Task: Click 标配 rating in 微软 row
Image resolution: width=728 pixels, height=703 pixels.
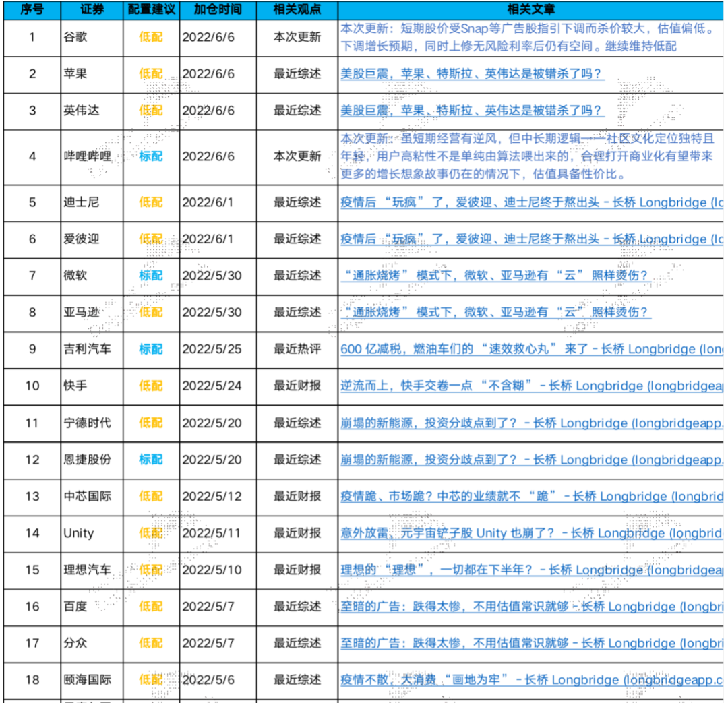Action: pyautogui.click(x=151, y=276)
